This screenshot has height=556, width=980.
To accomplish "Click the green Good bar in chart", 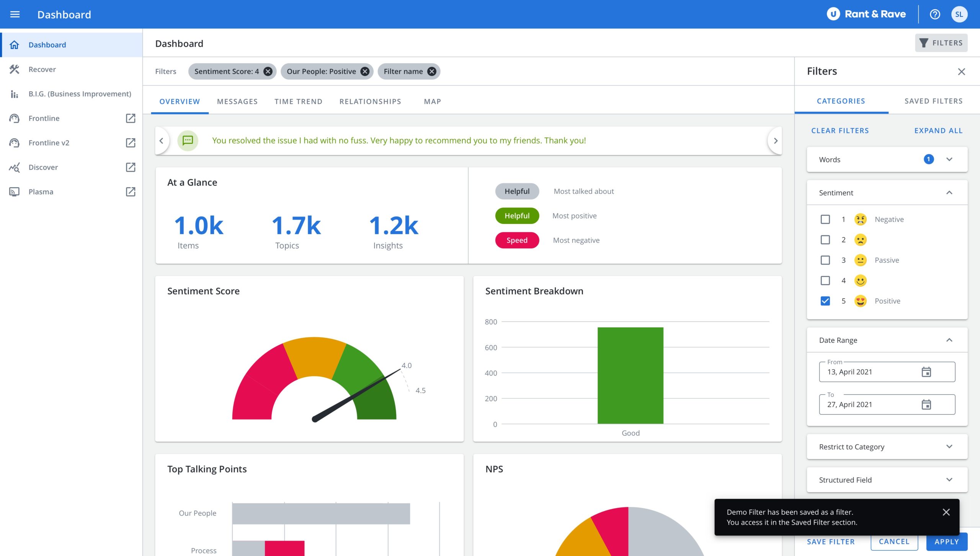I will (x=630, y=375).
